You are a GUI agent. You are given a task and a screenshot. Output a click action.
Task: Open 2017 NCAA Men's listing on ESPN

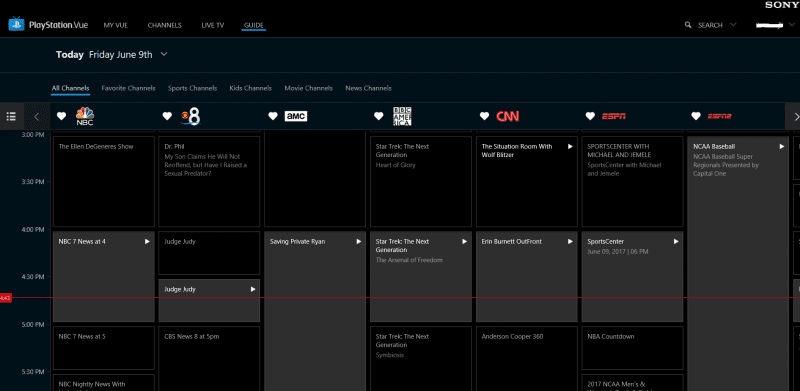coord(633,383)
